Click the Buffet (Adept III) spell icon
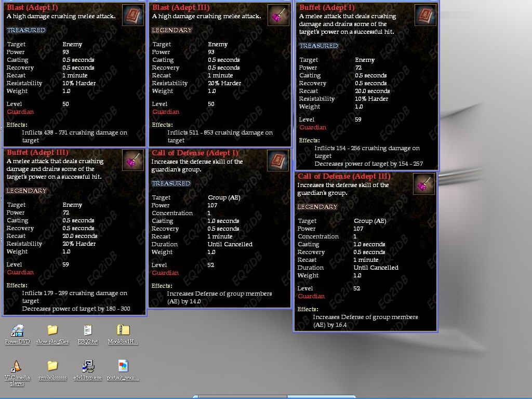 133,160
